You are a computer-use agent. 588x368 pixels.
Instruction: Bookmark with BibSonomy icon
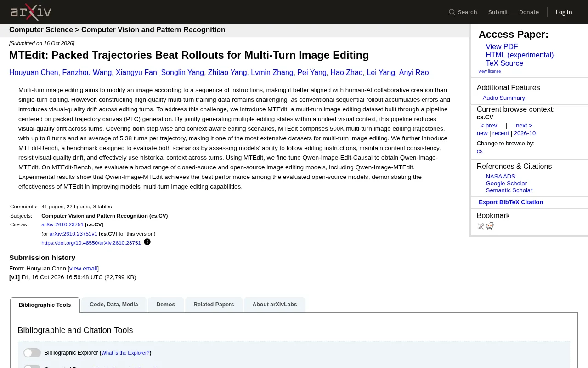point(481,226)
